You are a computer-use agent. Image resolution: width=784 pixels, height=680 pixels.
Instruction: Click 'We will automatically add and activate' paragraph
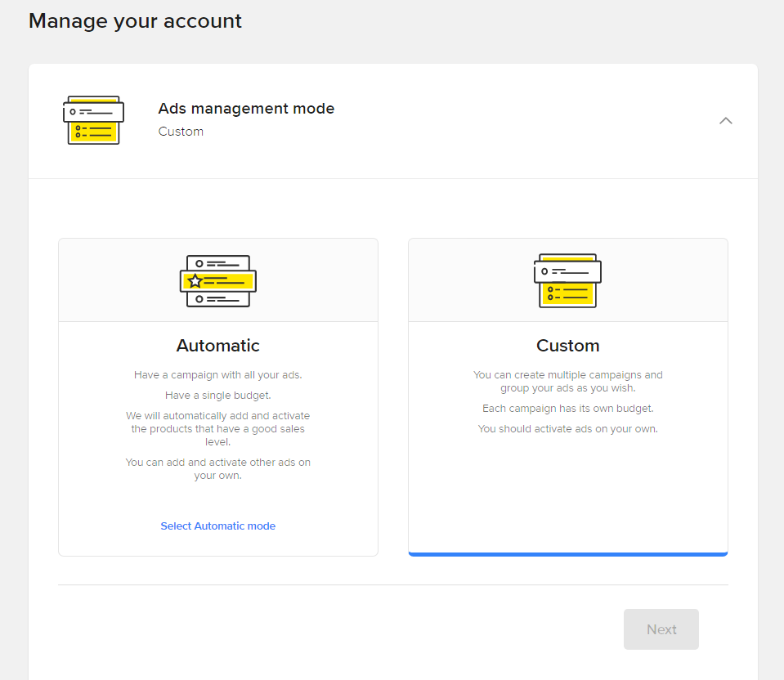coord(217,429)
